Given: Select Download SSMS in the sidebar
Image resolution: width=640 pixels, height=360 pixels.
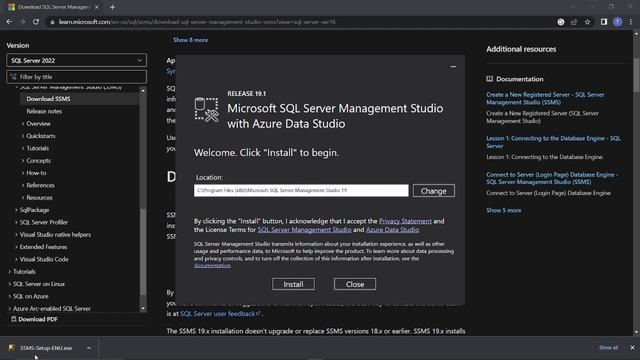Looking at the screenshot, I should (x=48, y=99).
